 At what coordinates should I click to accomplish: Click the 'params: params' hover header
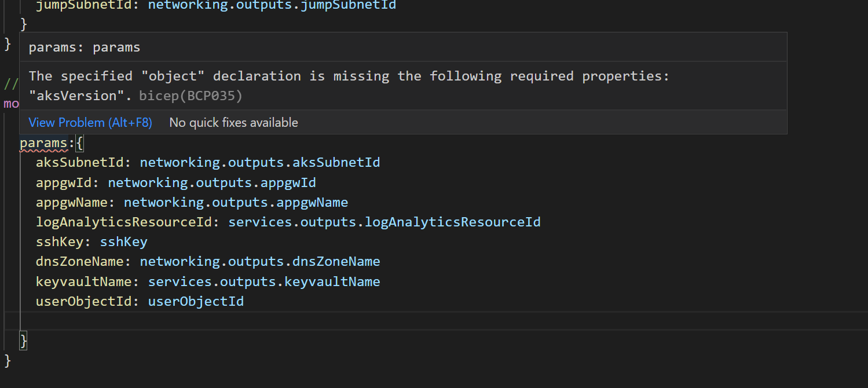[x=85, y=47]
